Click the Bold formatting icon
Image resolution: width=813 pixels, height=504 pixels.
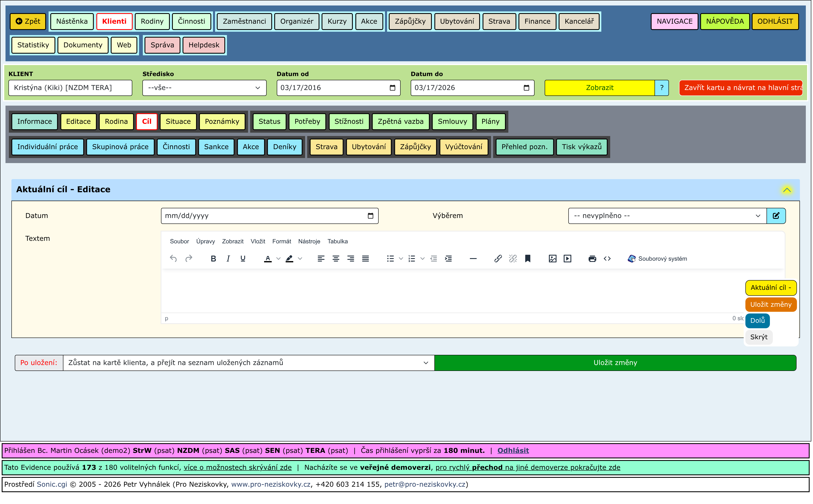pyautogui.click(x=213, y=259)
